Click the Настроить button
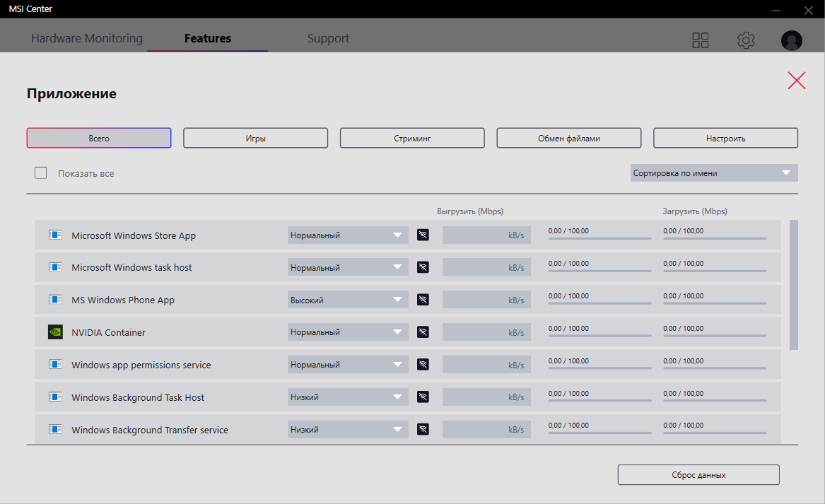Screen dimensions: 825x504 point(725,138)
